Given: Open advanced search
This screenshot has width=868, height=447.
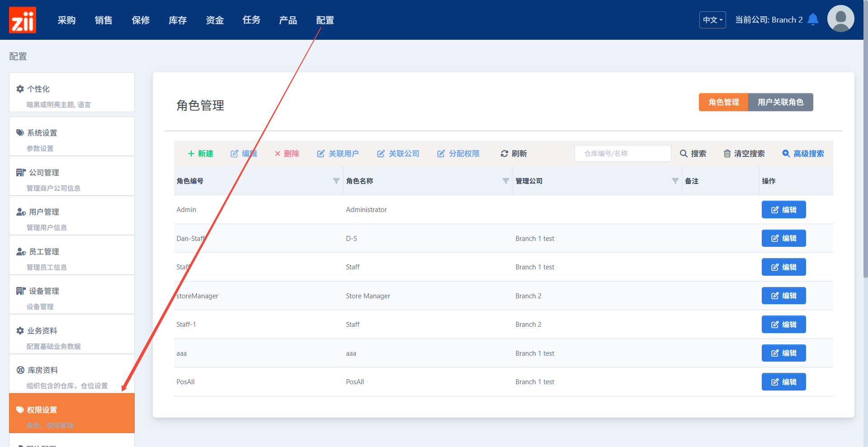Looking at the screenshot, I should 803,154.
